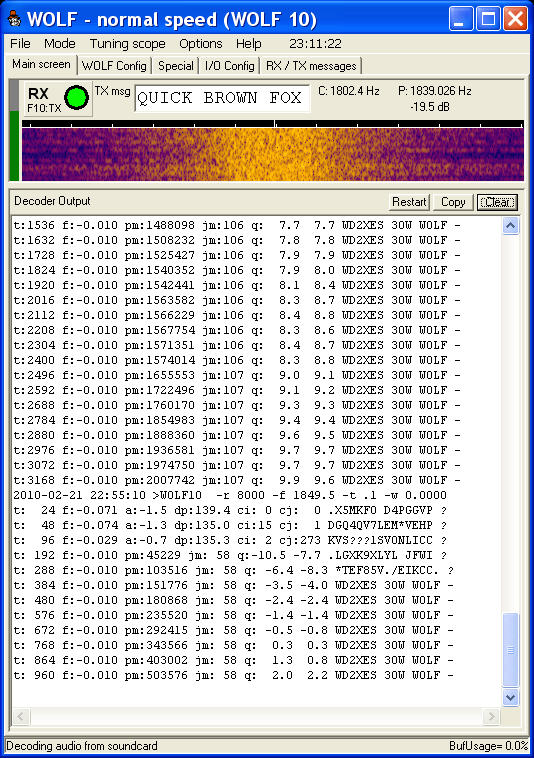Click the -19.5 dB level value
The width and height of the screenshot is (534, 758).
(430, 107)
